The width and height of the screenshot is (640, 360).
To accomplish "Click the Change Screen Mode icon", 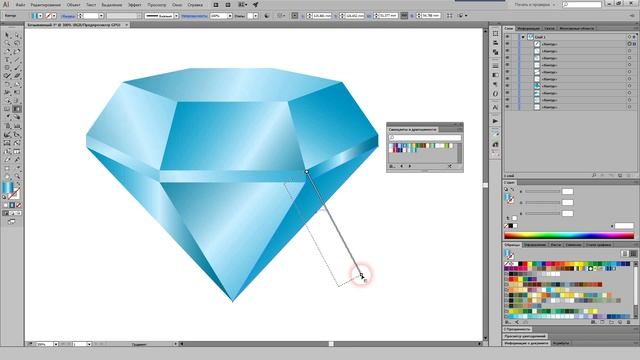I will (11, 222).
